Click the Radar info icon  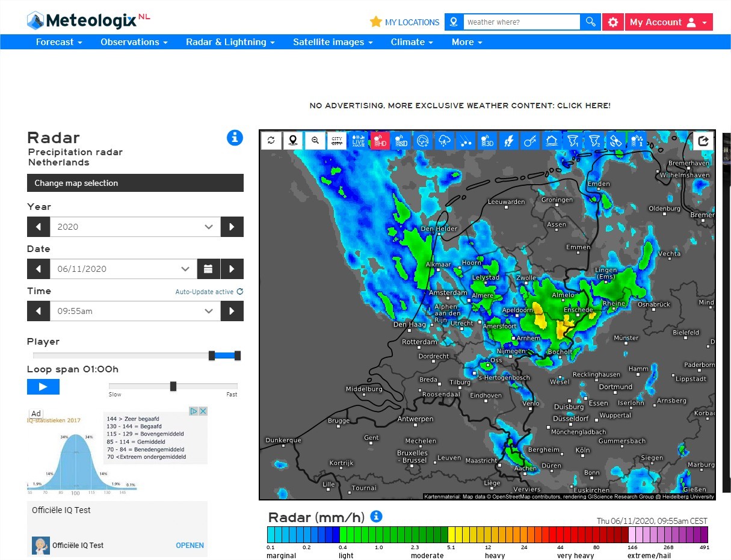[x=235, y=138]
